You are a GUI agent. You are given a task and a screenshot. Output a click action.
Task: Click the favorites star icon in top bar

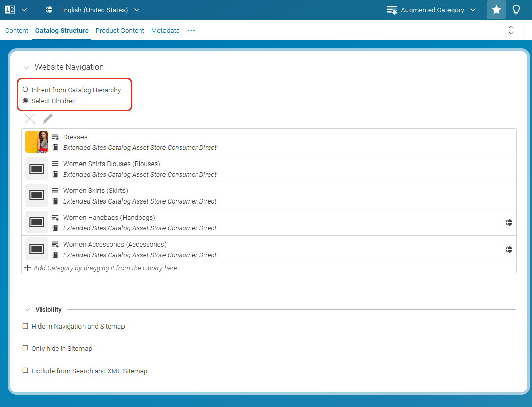pyautogui.click(x=496, y=10)
